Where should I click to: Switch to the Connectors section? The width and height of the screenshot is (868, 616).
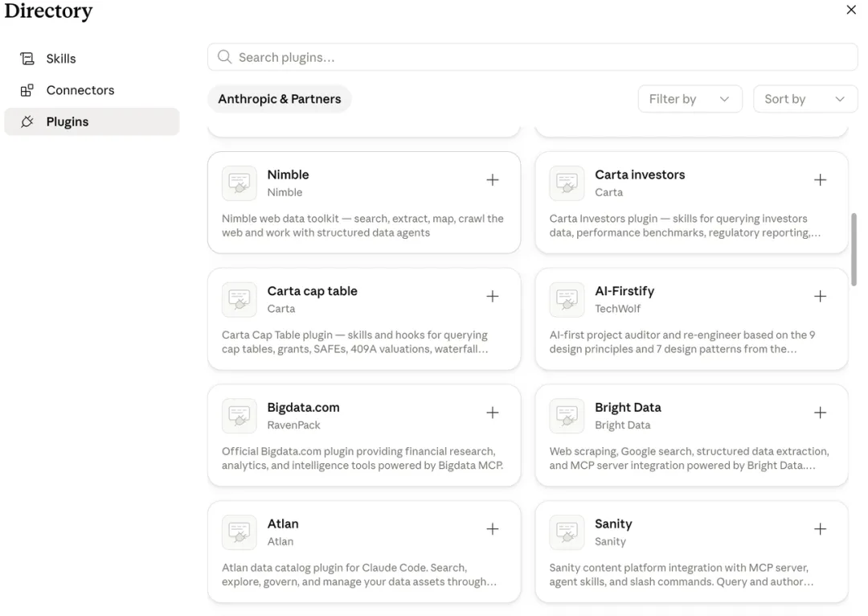92,90
